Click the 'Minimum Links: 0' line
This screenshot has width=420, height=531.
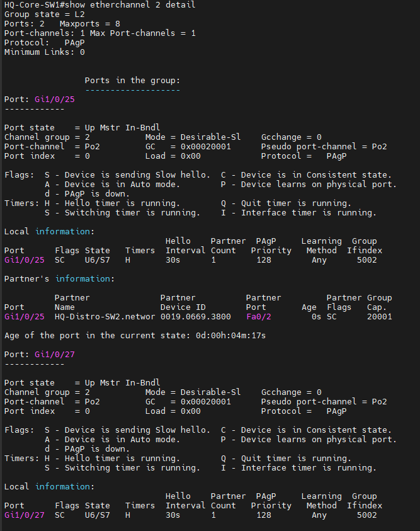coord(44,52)
